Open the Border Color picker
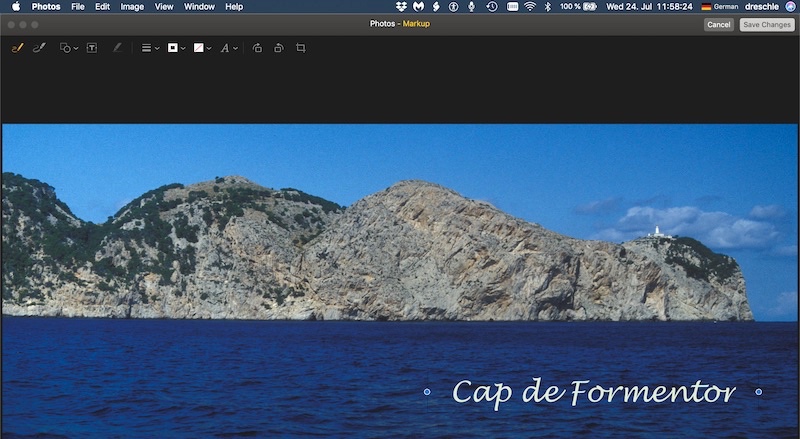The image size is (800, 439). (175, 47)
